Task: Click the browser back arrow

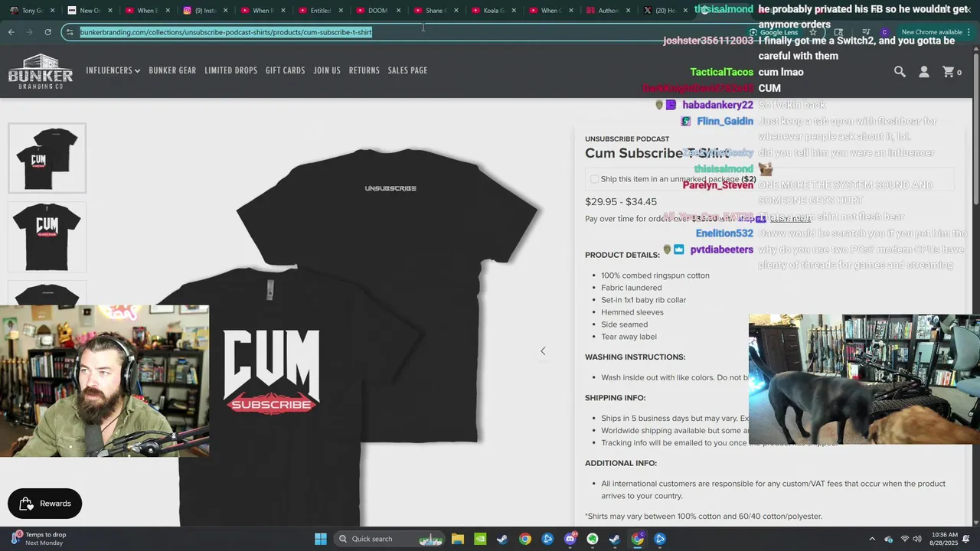Action: point(11,32)
